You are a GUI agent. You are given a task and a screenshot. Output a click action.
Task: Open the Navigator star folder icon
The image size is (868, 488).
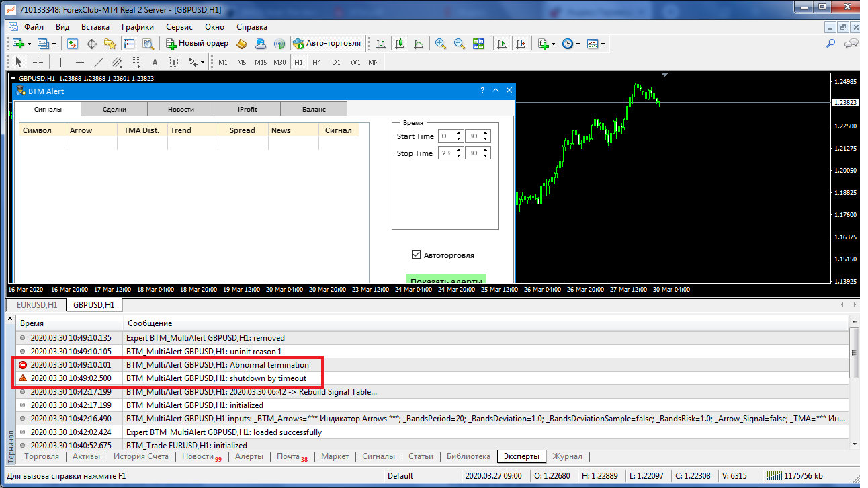(x=110, y=44)
